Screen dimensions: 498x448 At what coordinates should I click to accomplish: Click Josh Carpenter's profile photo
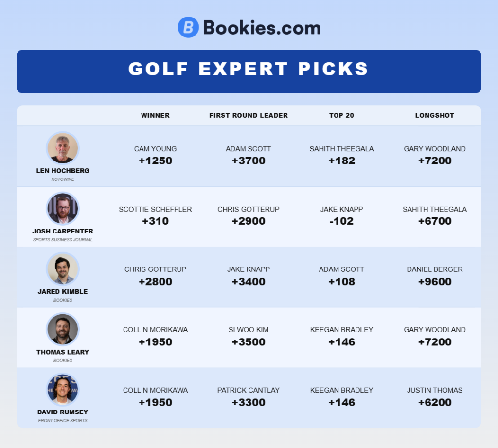tap(63, 208)
